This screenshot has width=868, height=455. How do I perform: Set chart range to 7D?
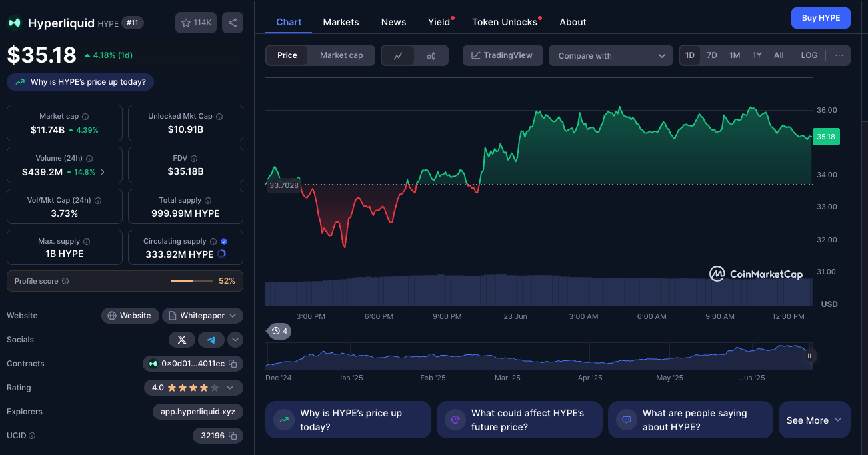[x=712, y=55]
